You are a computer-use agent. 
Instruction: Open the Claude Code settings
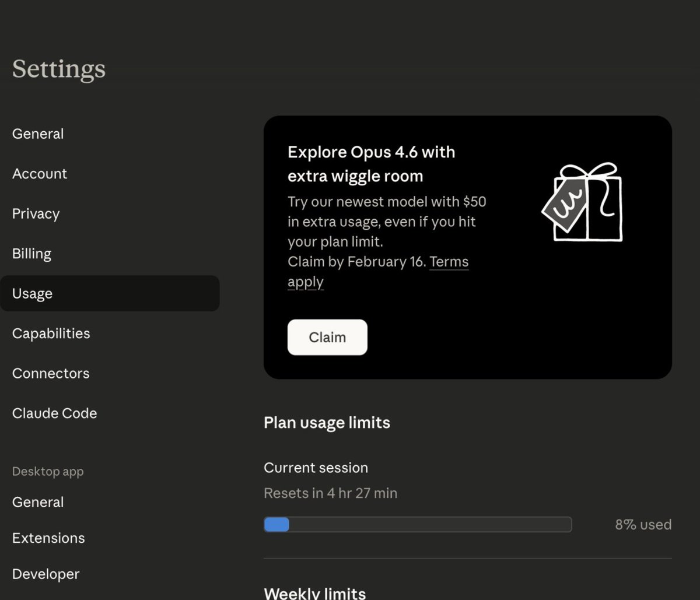(x=54, y=413)
